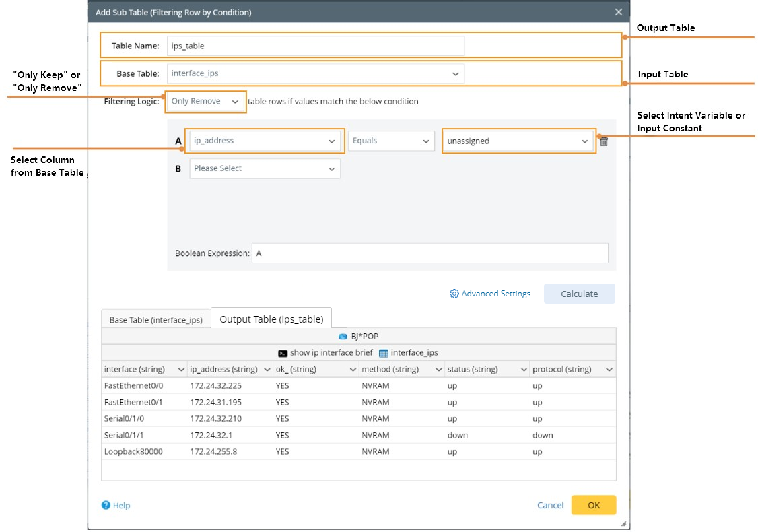Switch to the Base Table (interface_ips) tab

[156, 320]
